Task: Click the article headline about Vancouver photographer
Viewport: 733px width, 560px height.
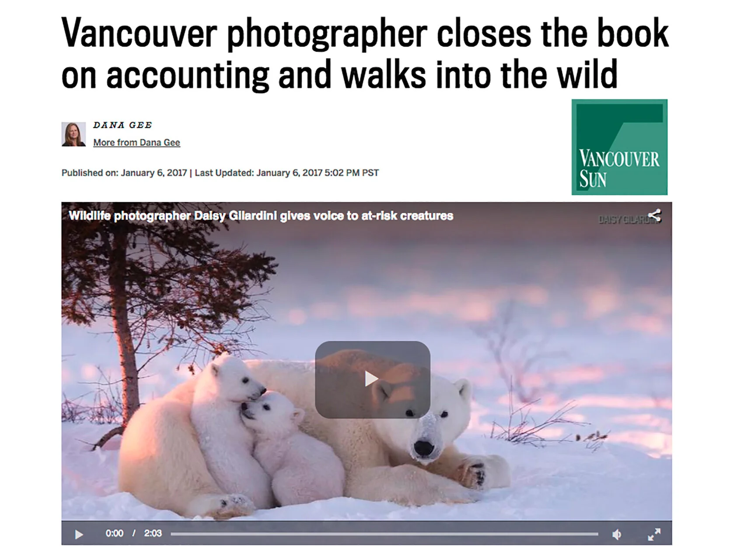Action: pos(365,53)
